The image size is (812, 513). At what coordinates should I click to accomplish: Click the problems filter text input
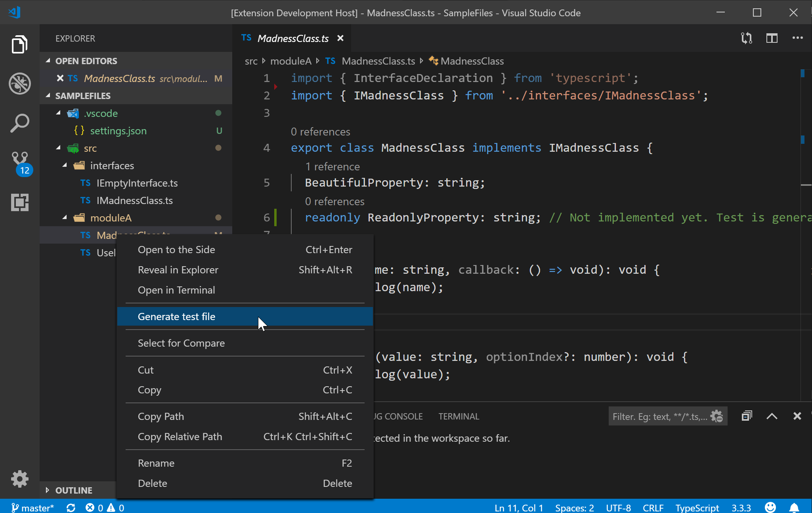pos(659,416)
